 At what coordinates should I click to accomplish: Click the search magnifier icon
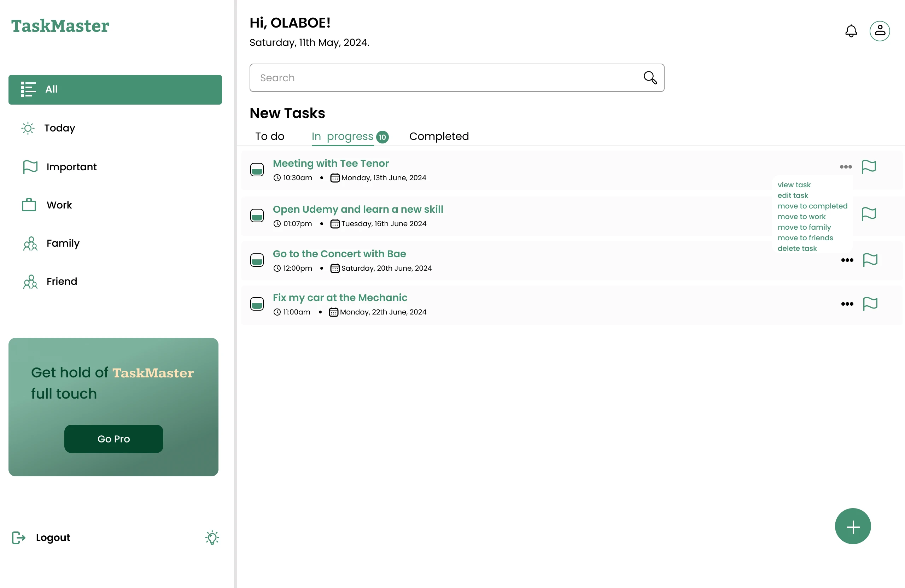coord(650,77)
